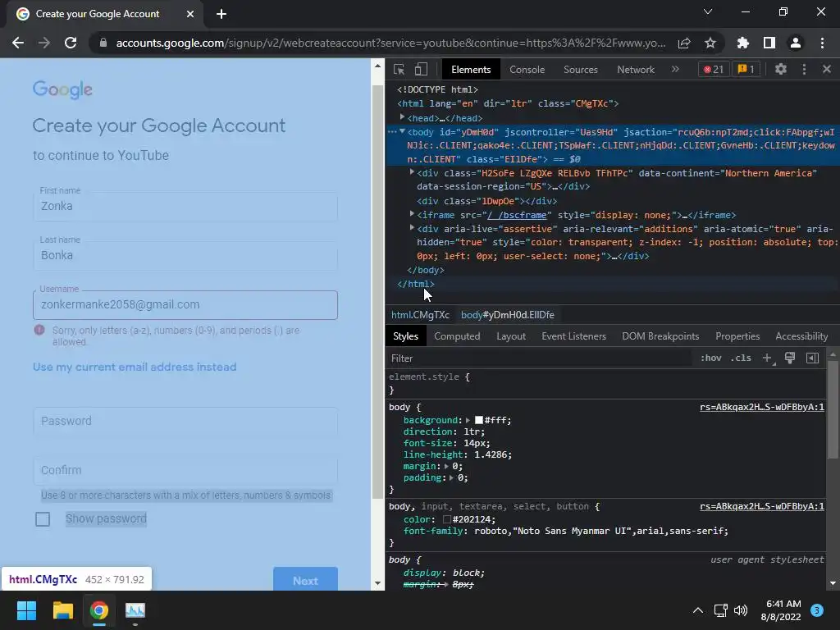Click the Username input field
Viewport: 840px width, 630px height.
[x=185, y=305]
